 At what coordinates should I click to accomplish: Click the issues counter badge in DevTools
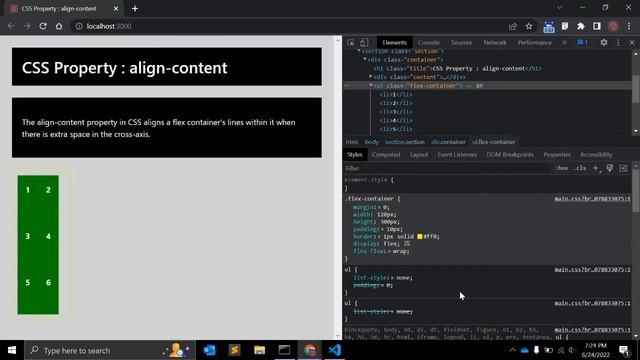(x=582, y=42)
